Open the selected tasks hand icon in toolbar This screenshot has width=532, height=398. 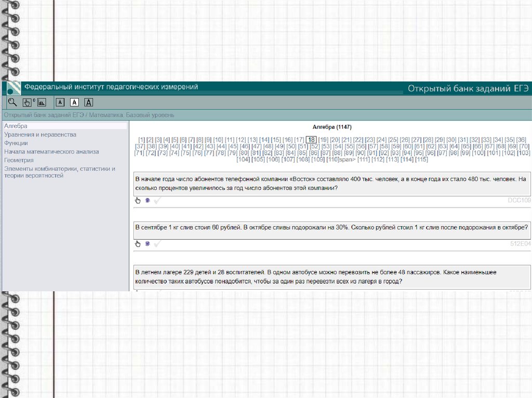(x=27, y=102)
